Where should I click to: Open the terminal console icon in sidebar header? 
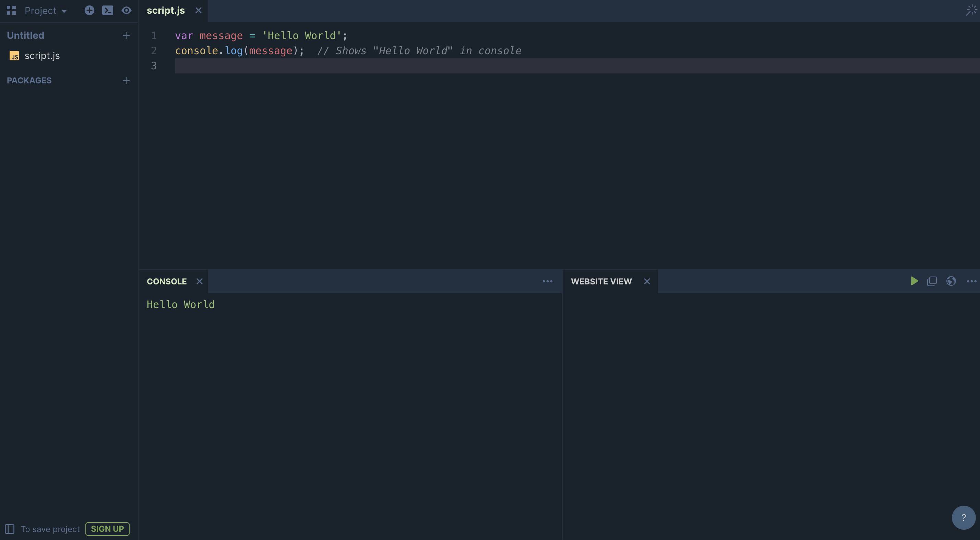pos(108,10)
